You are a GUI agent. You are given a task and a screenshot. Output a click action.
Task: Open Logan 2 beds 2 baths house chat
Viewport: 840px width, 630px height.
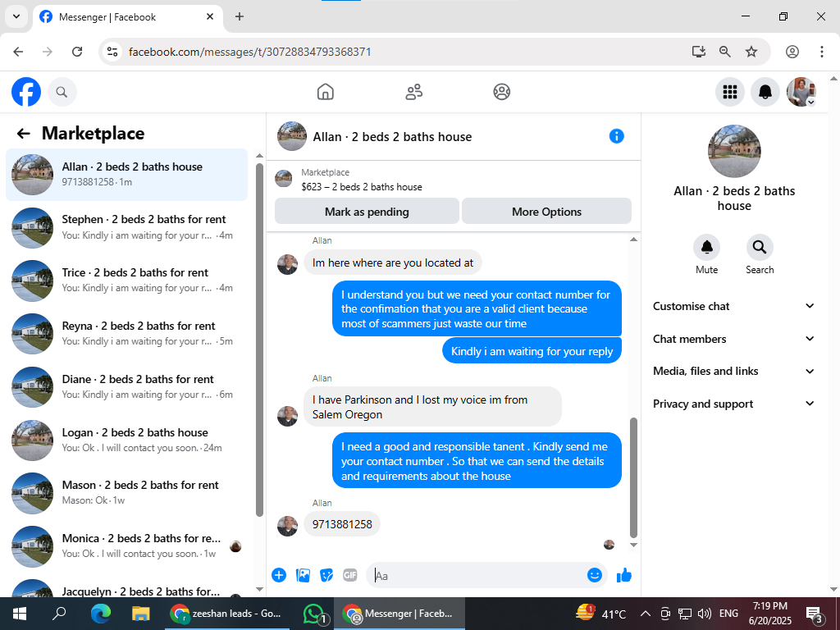(127, 440)
